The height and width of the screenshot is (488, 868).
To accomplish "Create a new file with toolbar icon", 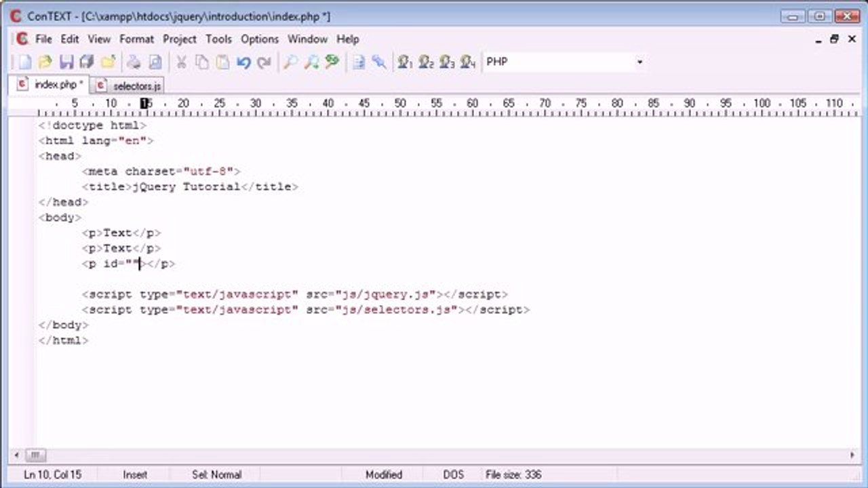I will tap(24, 62).
